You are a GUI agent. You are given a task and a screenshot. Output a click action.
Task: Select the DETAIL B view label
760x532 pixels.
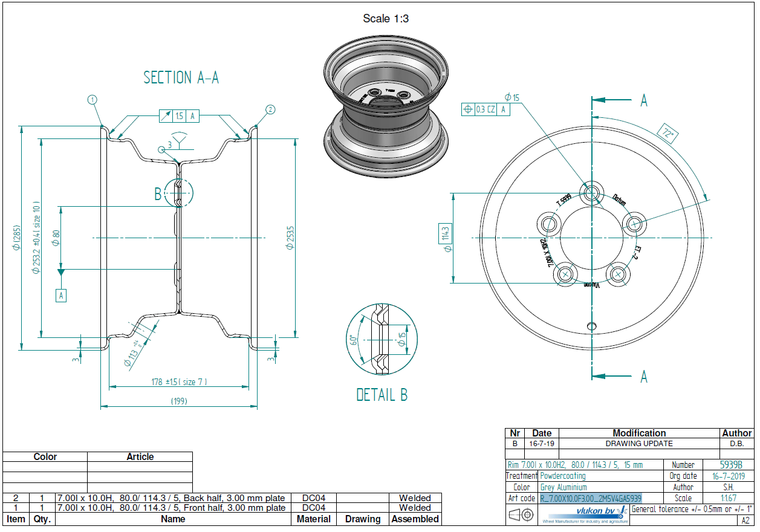coord(382,395)
